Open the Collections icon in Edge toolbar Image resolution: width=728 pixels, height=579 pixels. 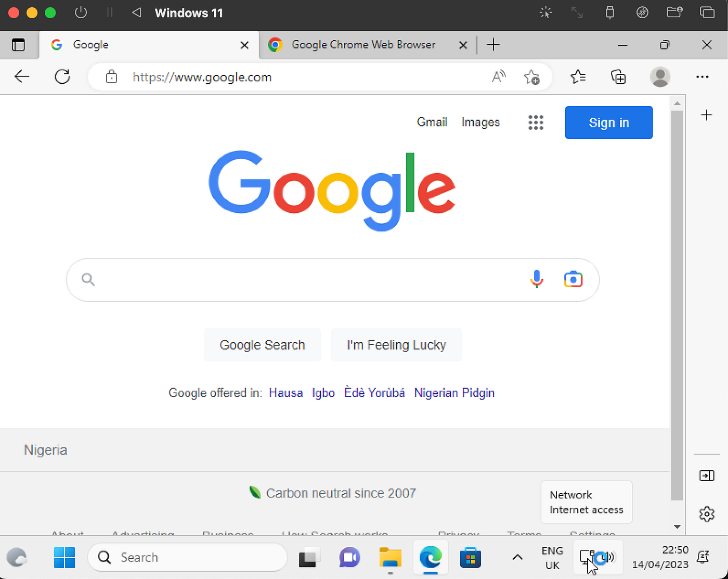618,77
